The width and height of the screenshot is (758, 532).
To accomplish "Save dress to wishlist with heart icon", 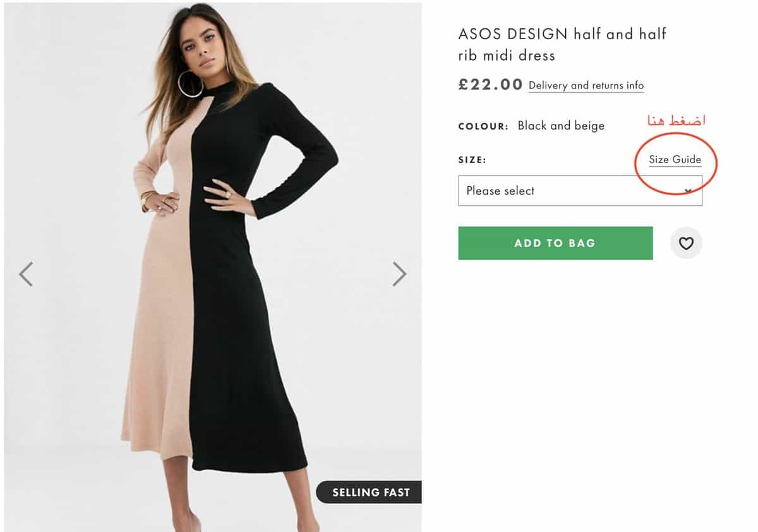I will 686,243.
